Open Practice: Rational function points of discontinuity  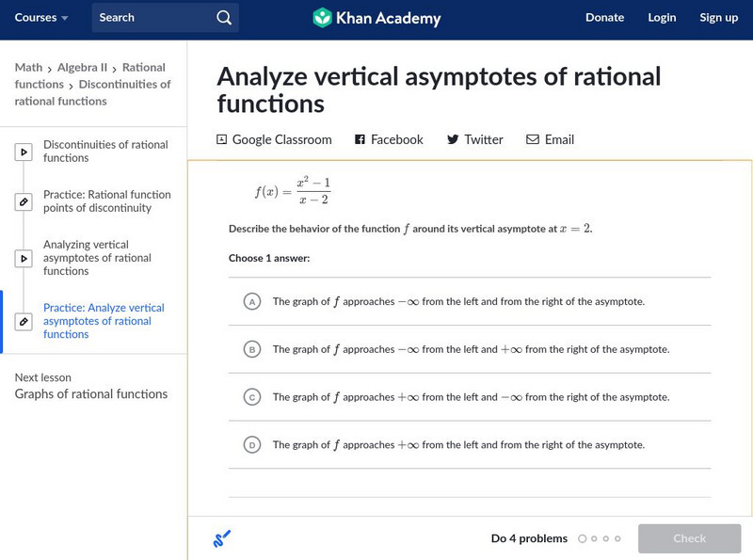pos(106,201)
